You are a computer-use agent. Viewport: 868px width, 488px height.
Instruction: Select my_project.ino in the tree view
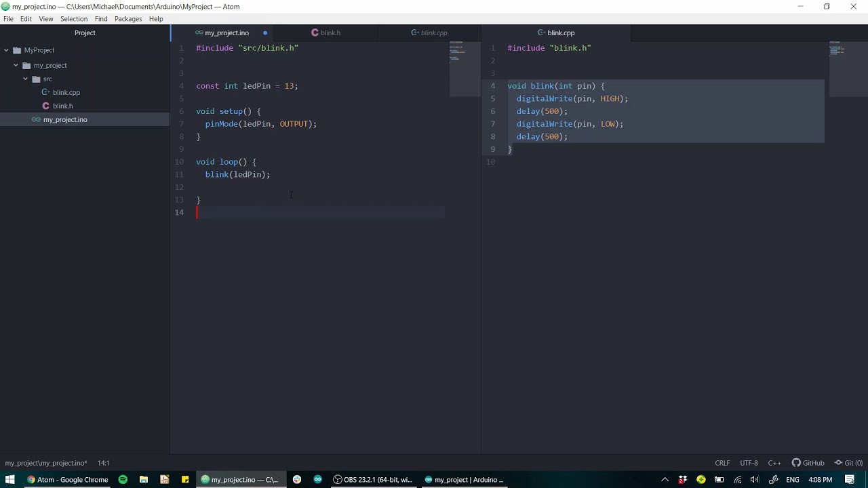[65, 119]
